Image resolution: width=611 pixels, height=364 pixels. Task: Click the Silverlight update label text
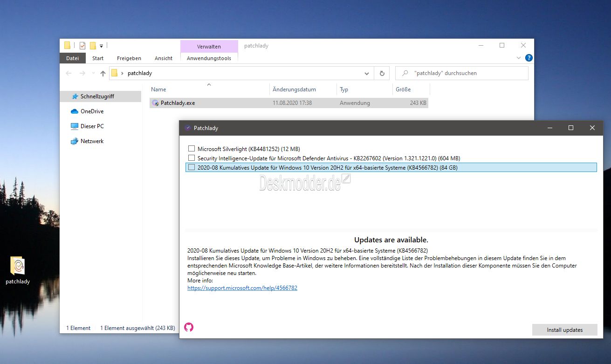[x=249, y=149]
